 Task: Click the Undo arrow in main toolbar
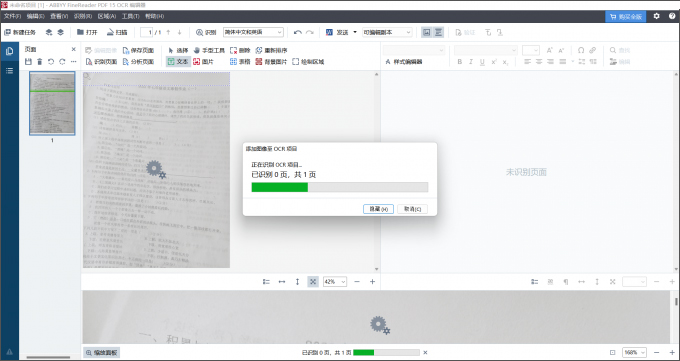tap(298, 33)
